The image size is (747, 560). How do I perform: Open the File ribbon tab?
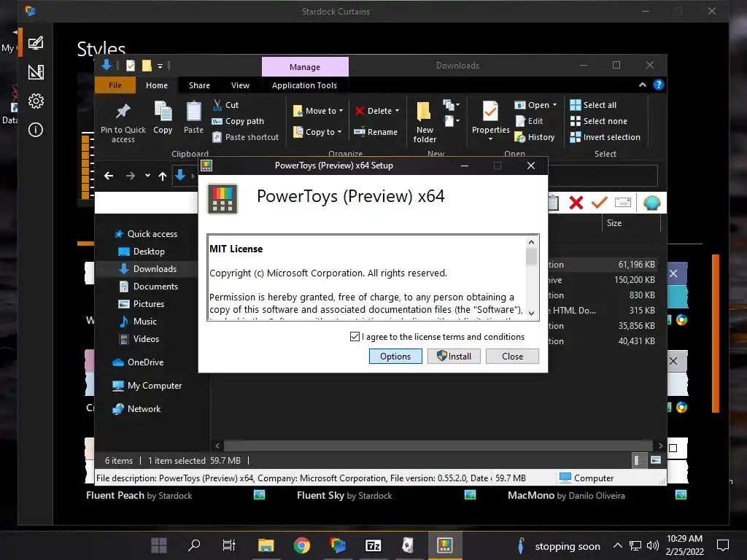[x=115, y=85]
